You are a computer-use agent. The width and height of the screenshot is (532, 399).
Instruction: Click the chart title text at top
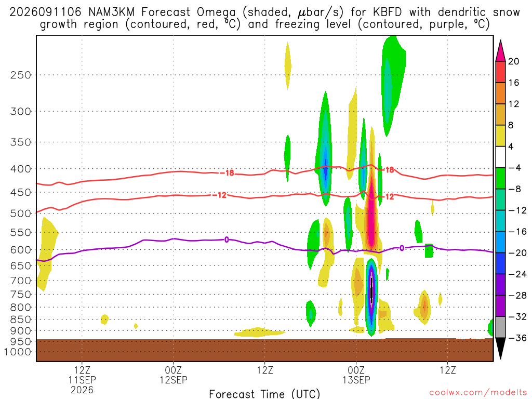tap(264, 18)
